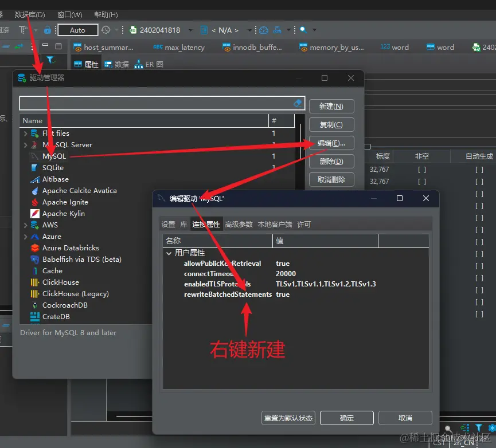
Task: Click the Edit (编辑) driver button
Action: [x=331, y=143]
